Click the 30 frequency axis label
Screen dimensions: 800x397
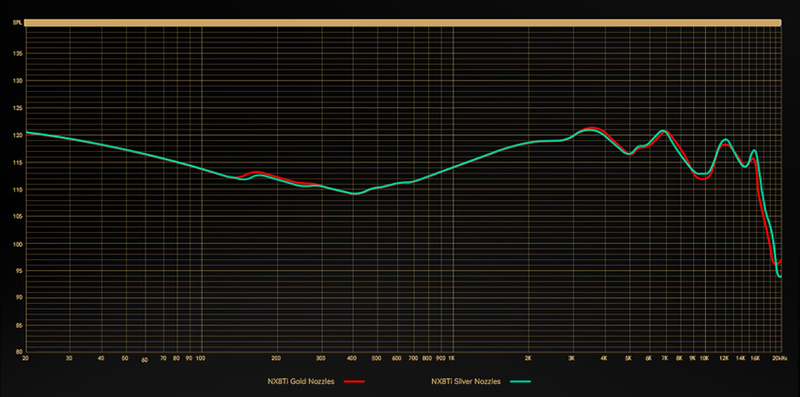click(69, 358)
